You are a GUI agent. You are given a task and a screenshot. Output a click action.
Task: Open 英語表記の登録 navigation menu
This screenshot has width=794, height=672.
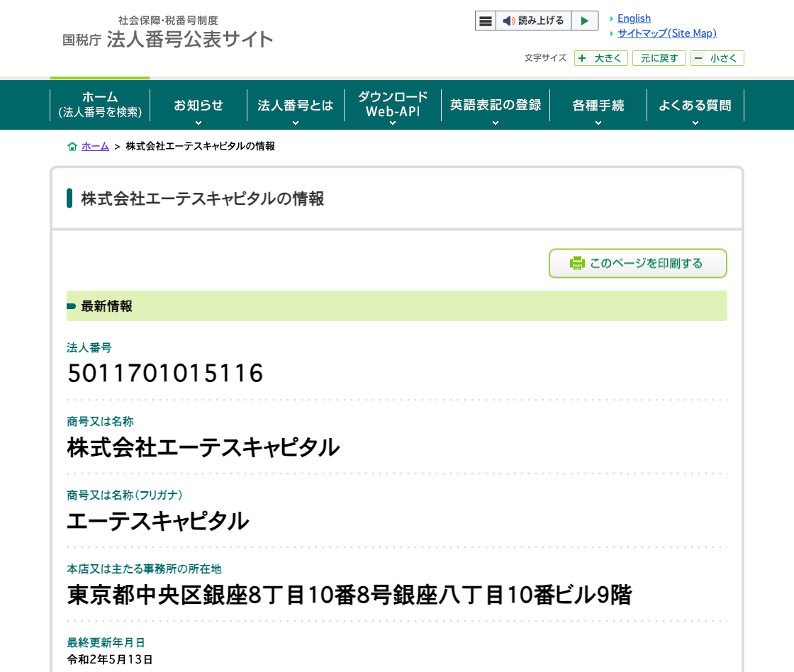(496, 105)
